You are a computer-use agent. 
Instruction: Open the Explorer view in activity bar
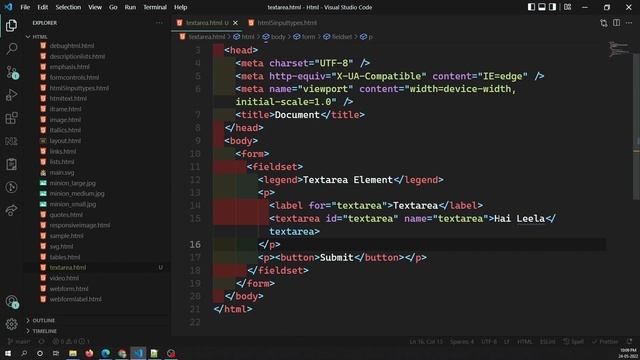point(11,25)
